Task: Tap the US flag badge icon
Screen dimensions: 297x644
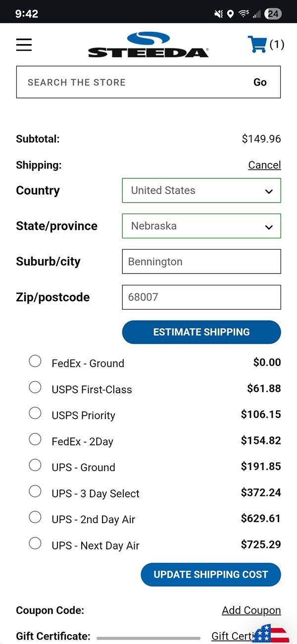Action: [271, 634]
